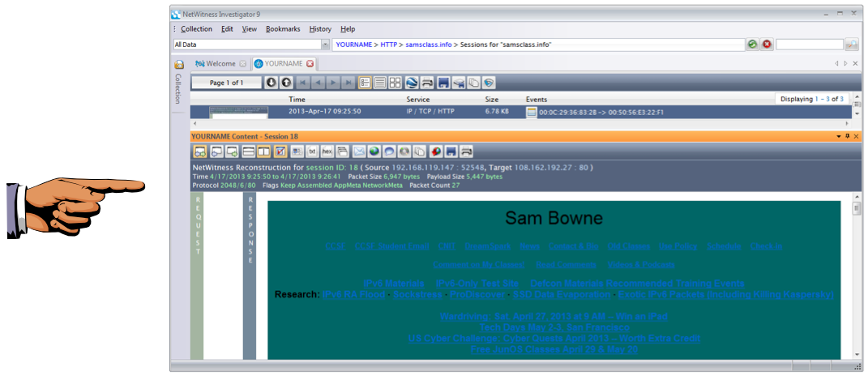Open the All Data dropdown
Image resolution: width=868 pixels, height=376 pixels.
point(325,45)
